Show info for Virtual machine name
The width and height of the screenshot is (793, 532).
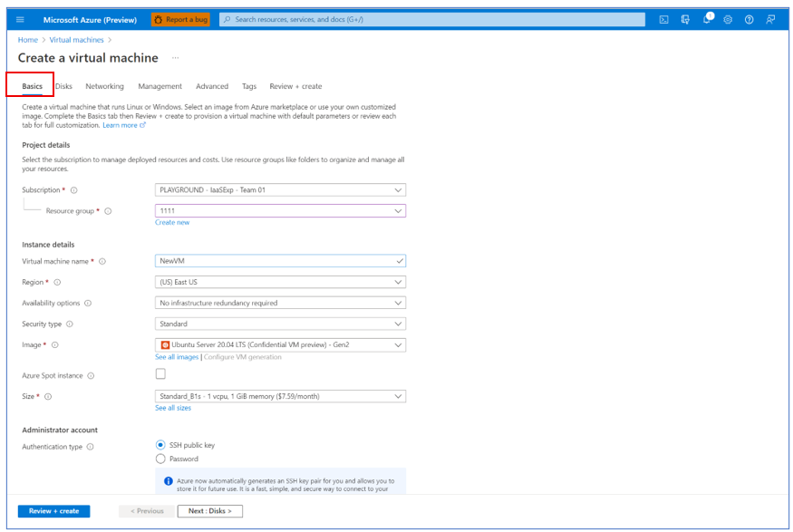click(x=102, y=261)
